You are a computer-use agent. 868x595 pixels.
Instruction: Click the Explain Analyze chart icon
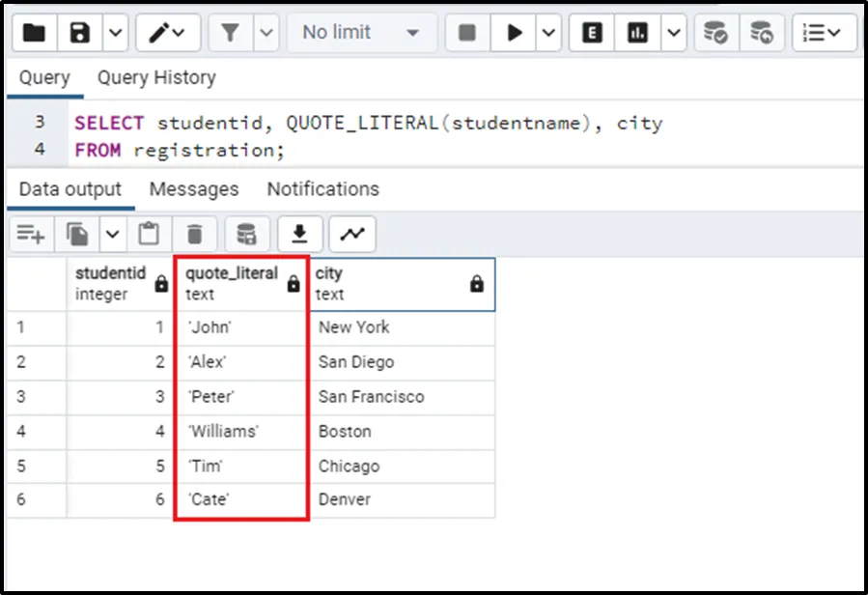[637, 33]
